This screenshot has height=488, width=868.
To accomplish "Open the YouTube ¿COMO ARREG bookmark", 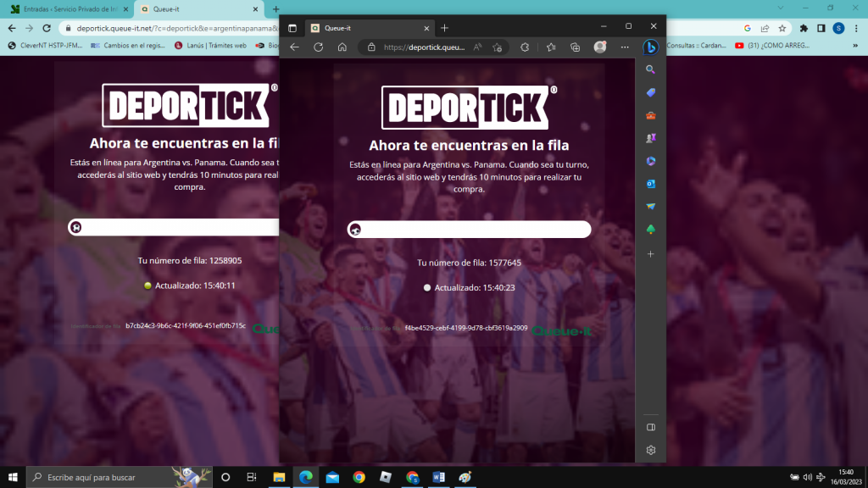I will point(772,46).
